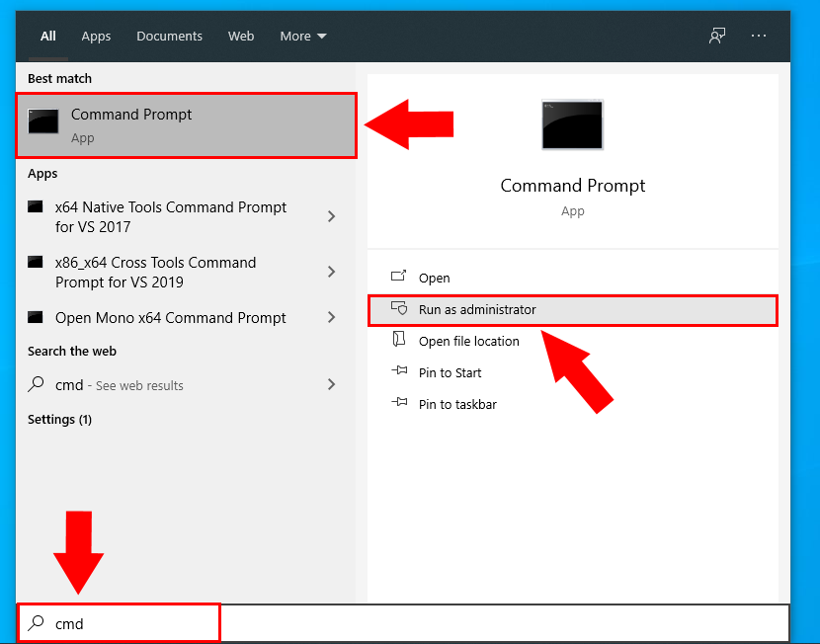Switch to the Documents tab
The width and height of the screenshot is (820, 644).
point(170,37)
